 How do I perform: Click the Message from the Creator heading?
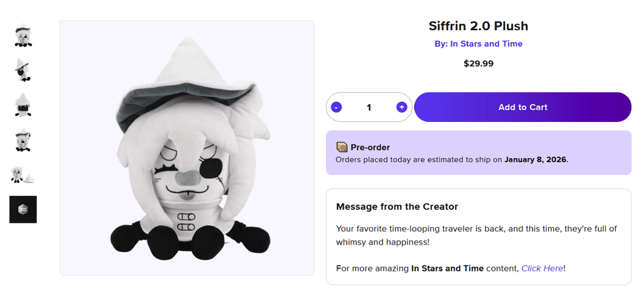396,206
